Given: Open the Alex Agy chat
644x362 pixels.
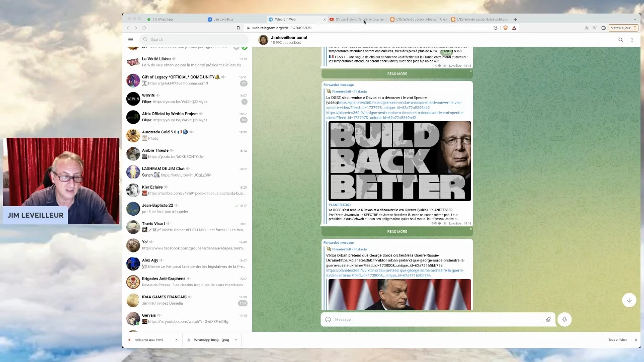Looking at the screenshot, I should tap(187, 263).
